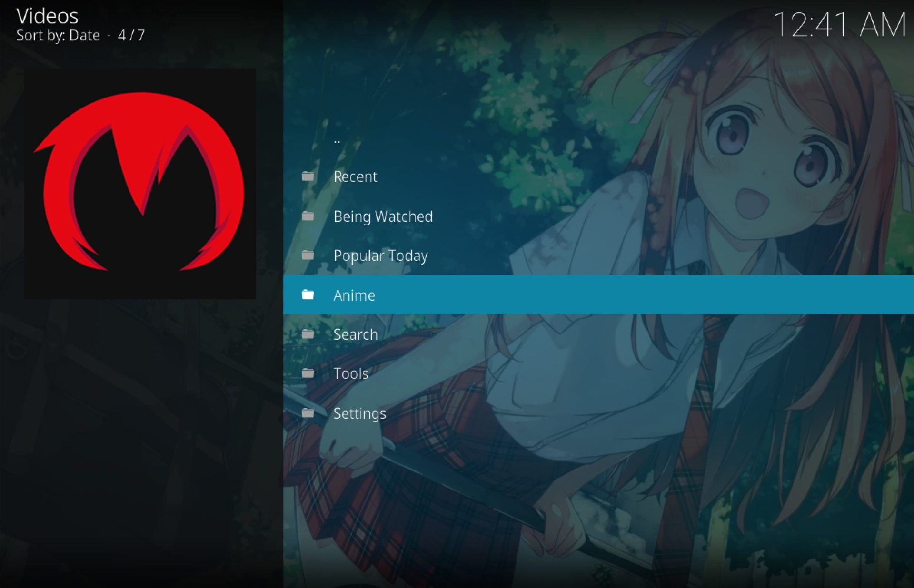
Task: Select the 'Popular Today' entry
Action: 598,255
